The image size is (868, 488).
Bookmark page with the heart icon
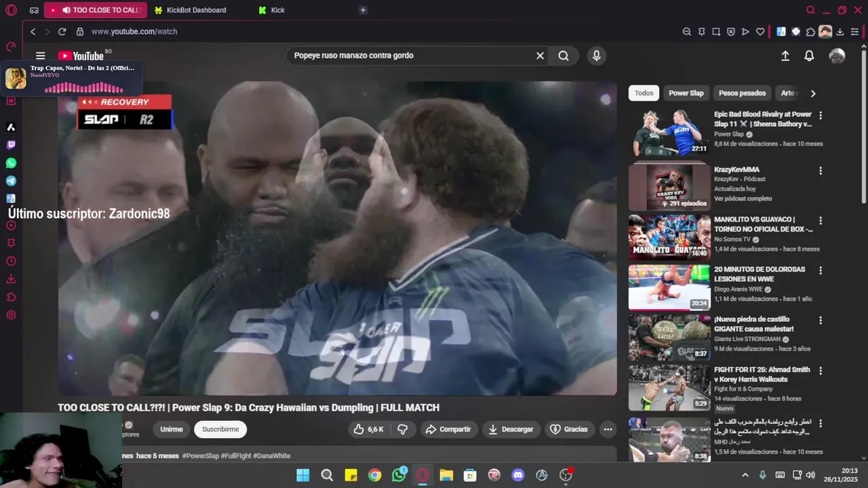[760, 32]
